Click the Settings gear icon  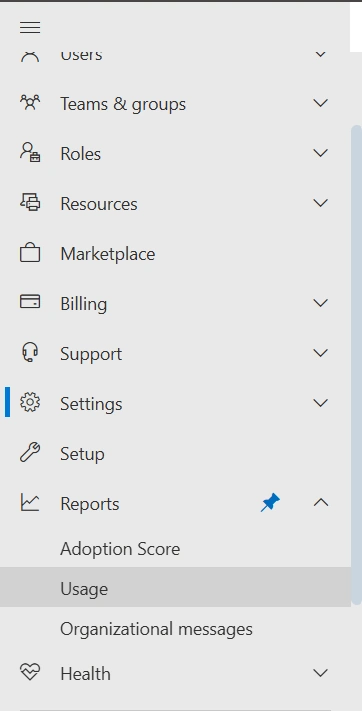[30, 402]
